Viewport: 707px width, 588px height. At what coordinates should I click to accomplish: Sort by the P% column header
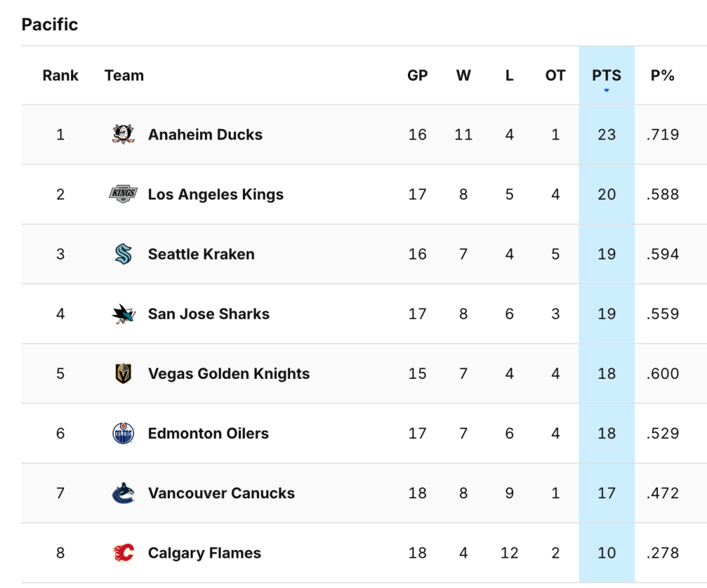662,75
